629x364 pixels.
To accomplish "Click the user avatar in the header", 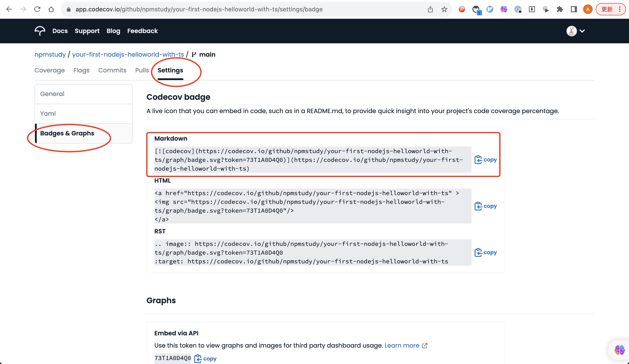I will coord(571,31).
